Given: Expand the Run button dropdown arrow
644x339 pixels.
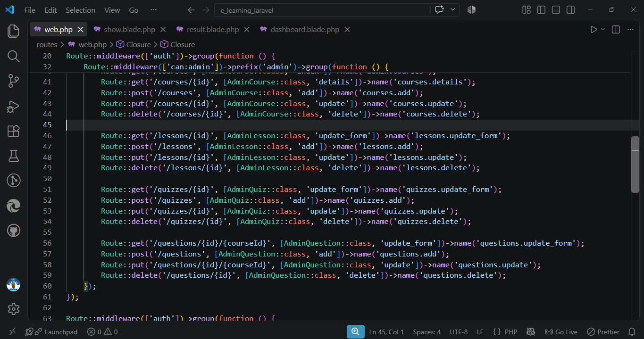Looking at the screenshot, I should pyautogui.click(x=603, y=29).
